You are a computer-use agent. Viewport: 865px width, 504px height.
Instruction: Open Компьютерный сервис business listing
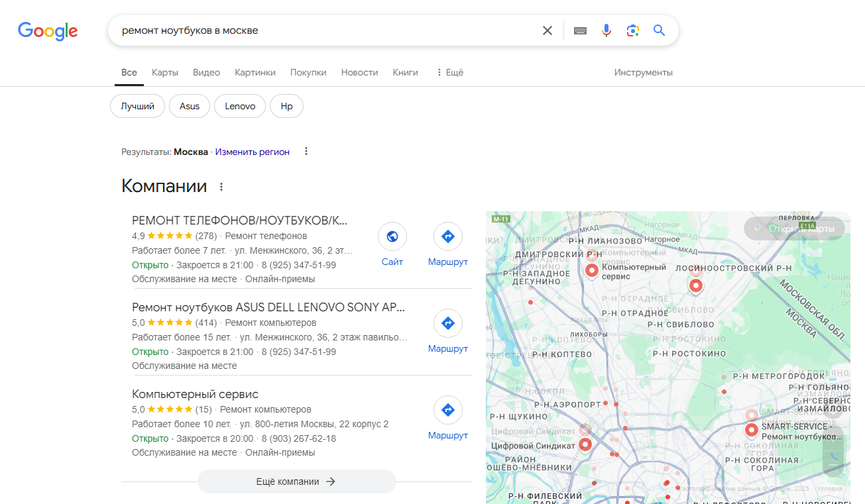195,394
